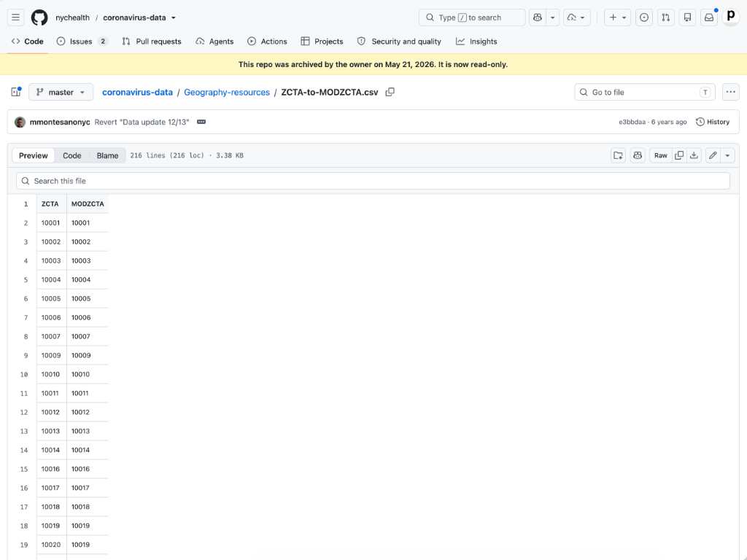Click the MODZCTA column header
This screenshot has height=560, width=747.
(x=88, y=204)
